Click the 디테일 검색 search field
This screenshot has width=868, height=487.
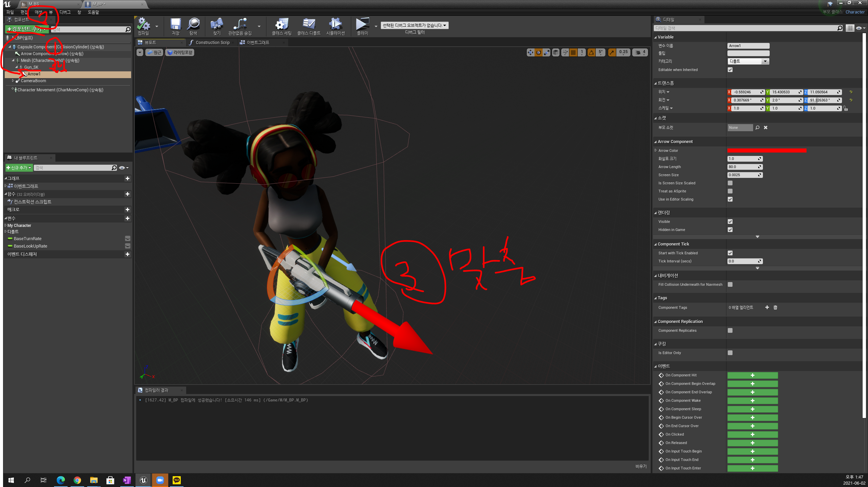tap(748, 28)
